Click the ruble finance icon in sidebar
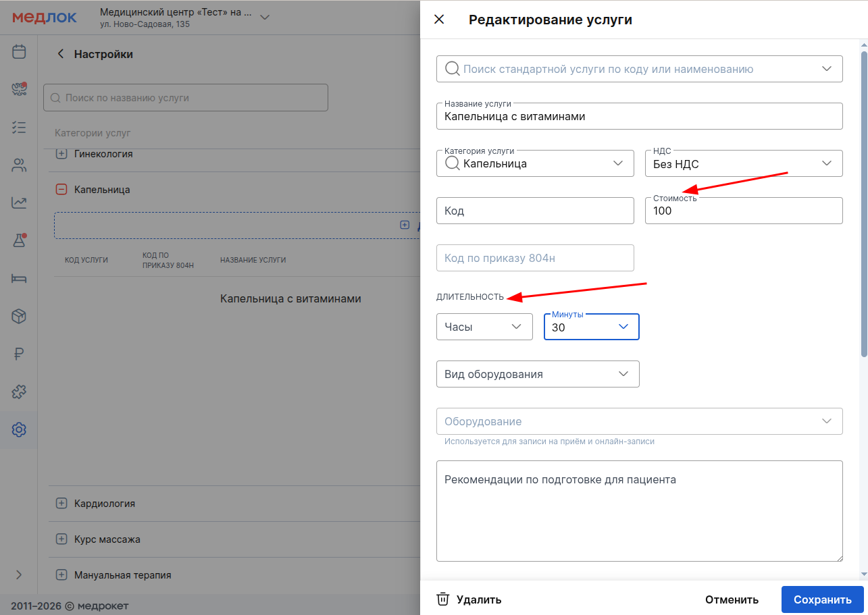Image resolution: width=868 pixels, height=615 pixels. (x=19, y=354)
